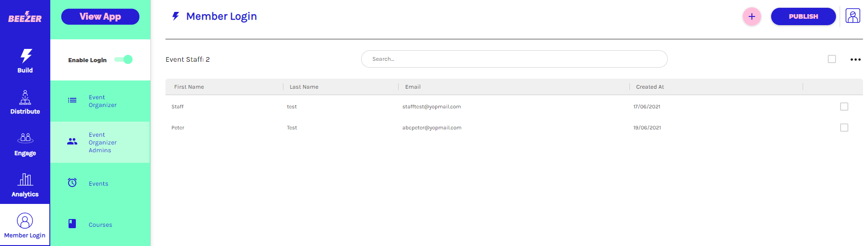The image size is (868, 246).
Task: Check the select-all checkbox beside search
Action: 832,59
